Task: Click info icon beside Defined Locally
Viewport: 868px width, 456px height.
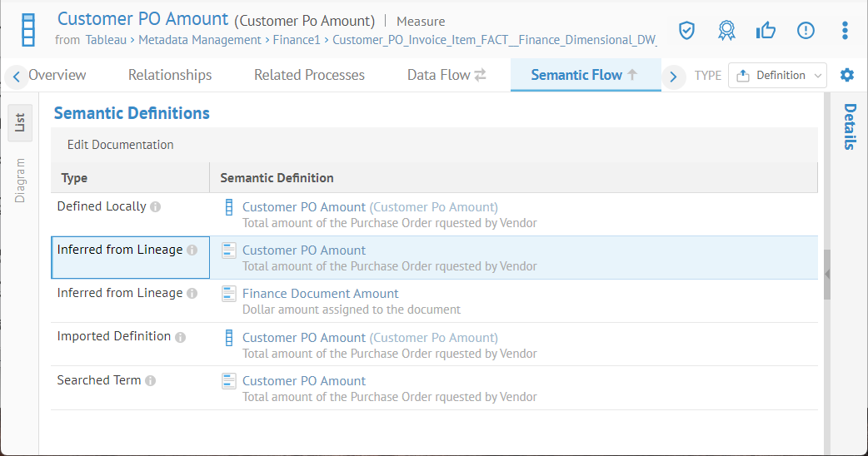Action: 155,207
